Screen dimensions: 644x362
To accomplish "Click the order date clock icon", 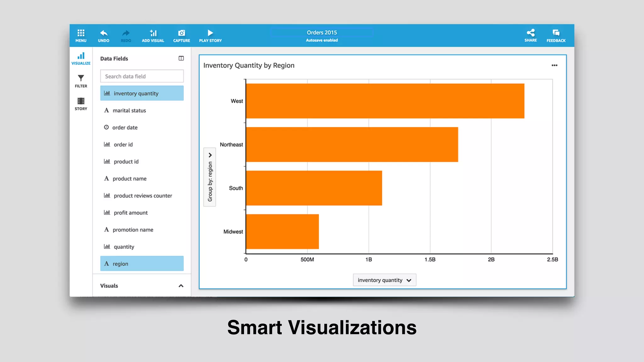I will 106,127.
